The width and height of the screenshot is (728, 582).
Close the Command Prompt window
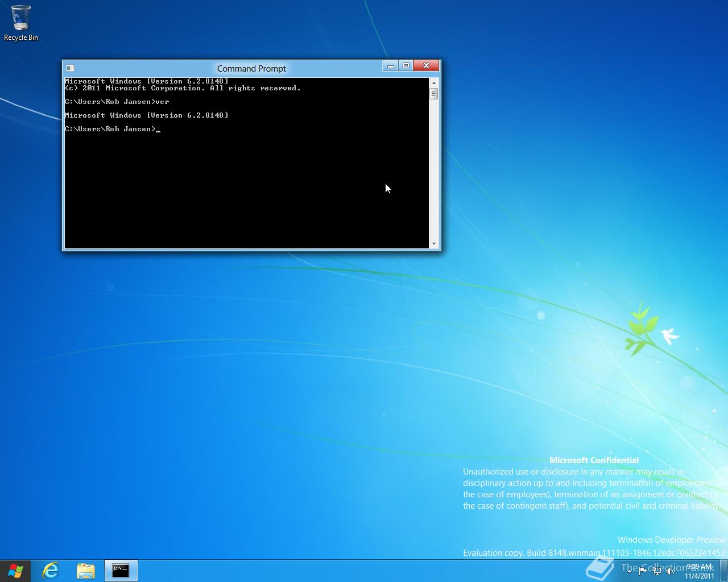(426, 66)
